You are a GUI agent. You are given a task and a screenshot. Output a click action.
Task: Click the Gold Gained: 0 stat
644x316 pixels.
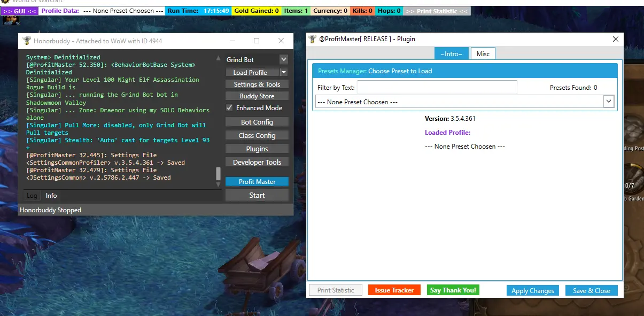point(257,11)
